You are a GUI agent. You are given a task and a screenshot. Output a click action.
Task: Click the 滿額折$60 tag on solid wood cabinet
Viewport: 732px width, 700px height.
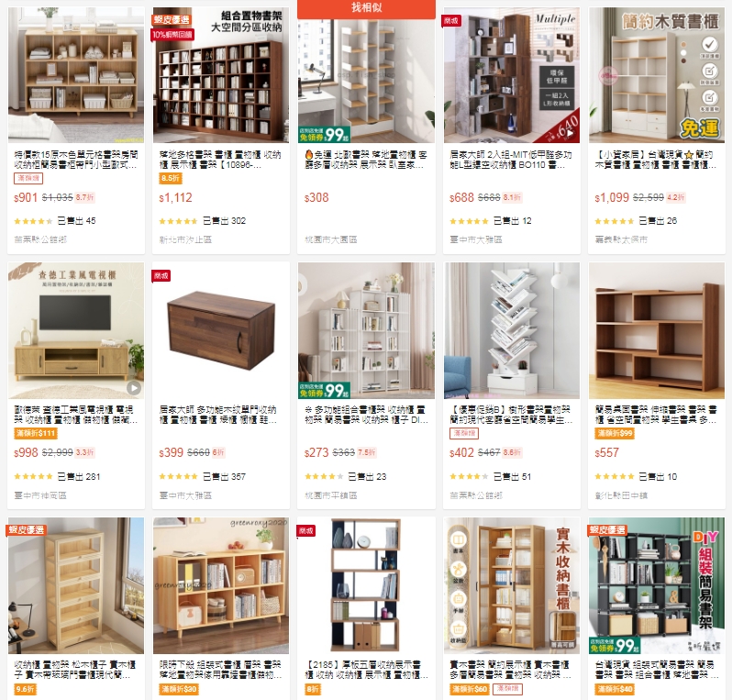click(470, 689)
